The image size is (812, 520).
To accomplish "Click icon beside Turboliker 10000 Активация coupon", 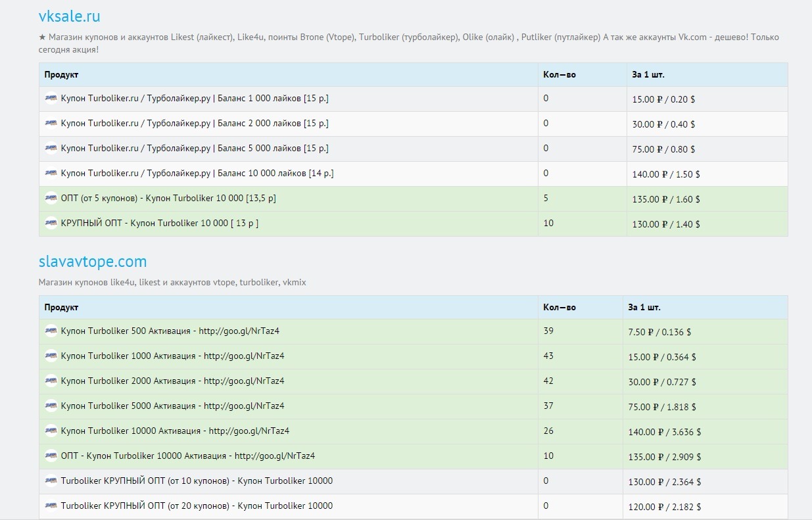I will click(x=51, y=431).
